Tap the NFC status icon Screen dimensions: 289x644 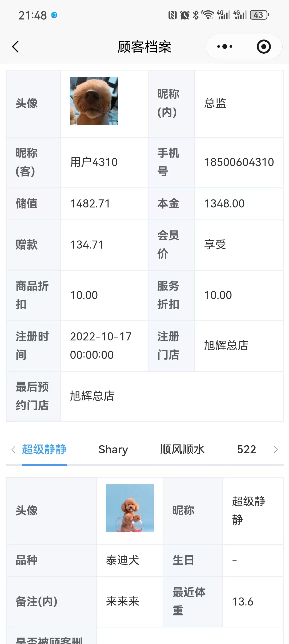tap(172, 15)
